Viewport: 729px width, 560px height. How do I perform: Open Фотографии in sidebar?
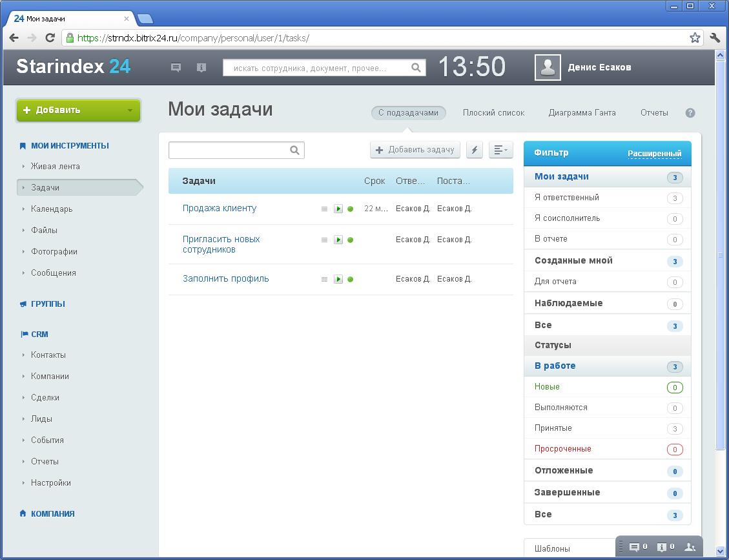point(54,252)
